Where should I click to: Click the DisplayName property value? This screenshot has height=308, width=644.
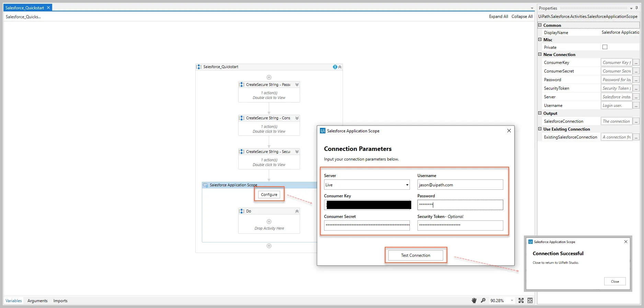tap(620, 32)
